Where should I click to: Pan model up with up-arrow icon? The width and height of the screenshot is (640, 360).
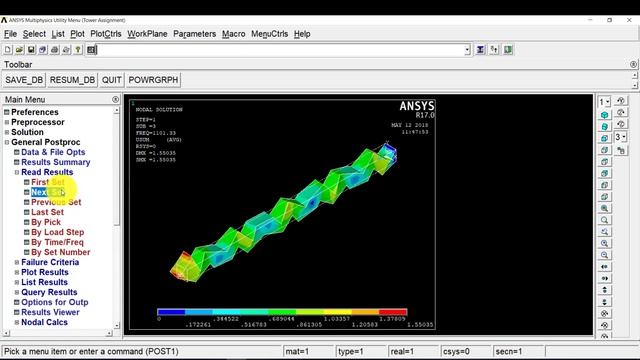pos(604,290)
